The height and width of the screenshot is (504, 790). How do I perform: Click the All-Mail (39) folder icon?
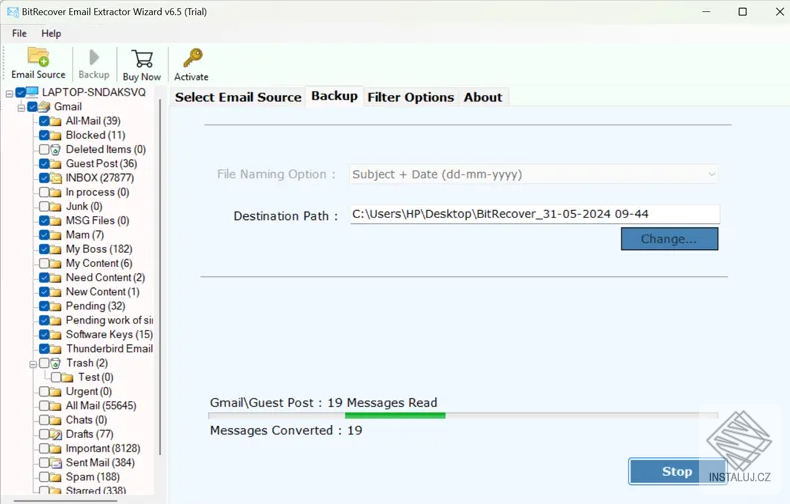[x=55, y=121]
